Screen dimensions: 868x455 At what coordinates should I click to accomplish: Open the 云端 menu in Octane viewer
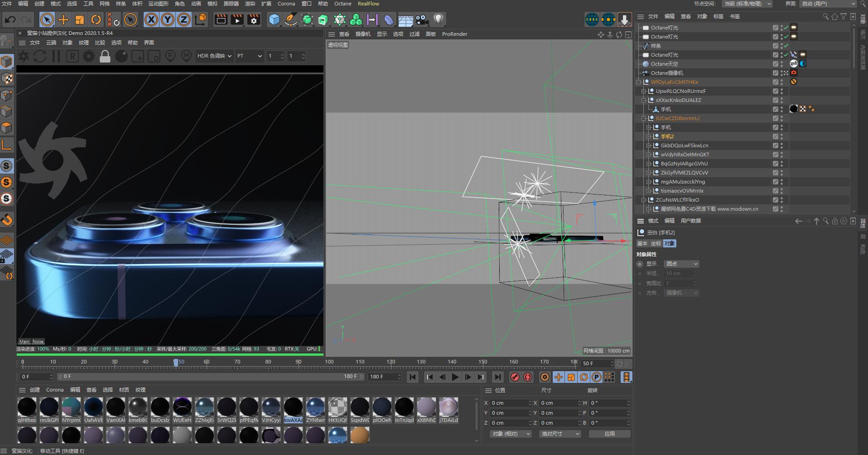pyautogui.click(x=51, y=43)
